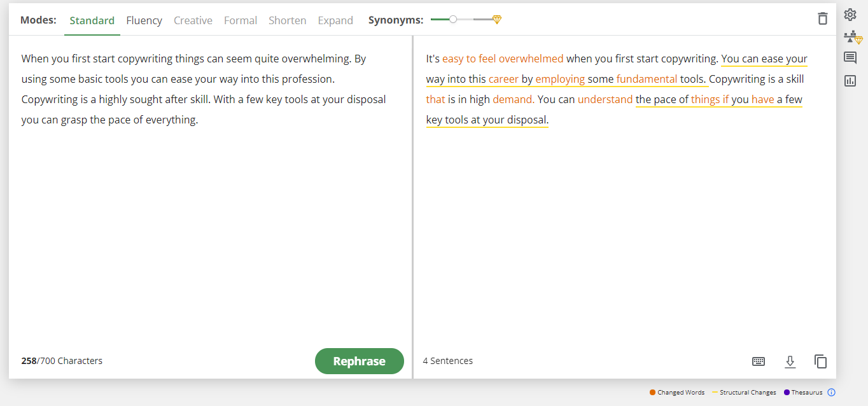Switch to Standard mode

[x=92, y=20]
